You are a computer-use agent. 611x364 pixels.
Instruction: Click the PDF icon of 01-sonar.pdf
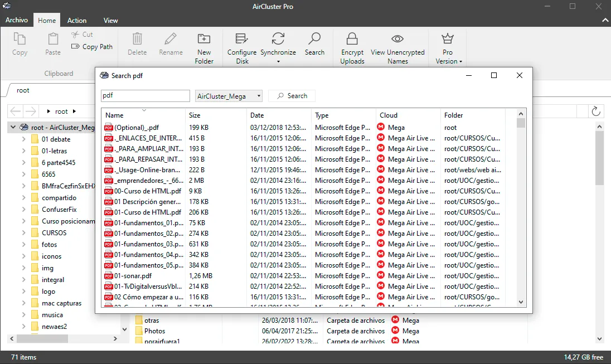(109, 275)
